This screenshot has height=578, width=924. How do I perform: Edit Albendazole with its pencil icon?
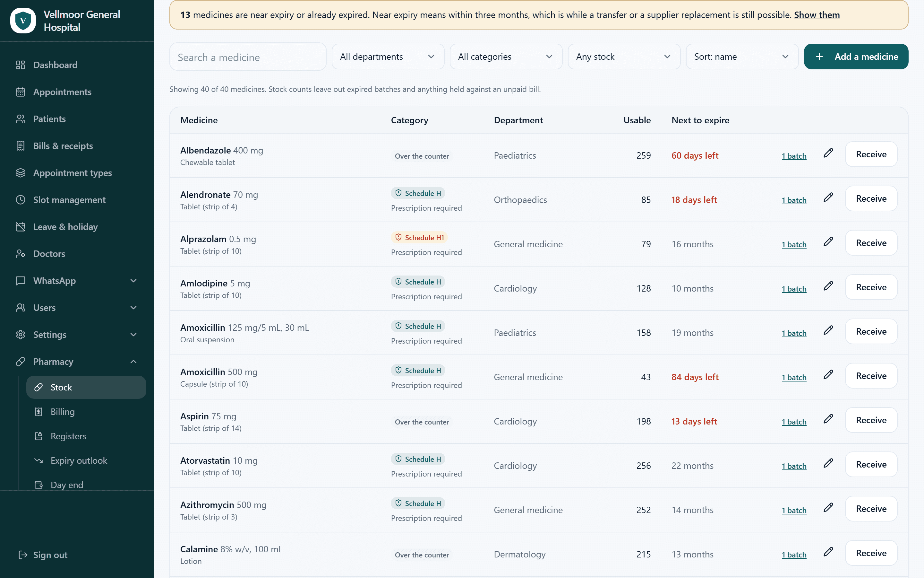pyautogui.click(x=828, y=153)
